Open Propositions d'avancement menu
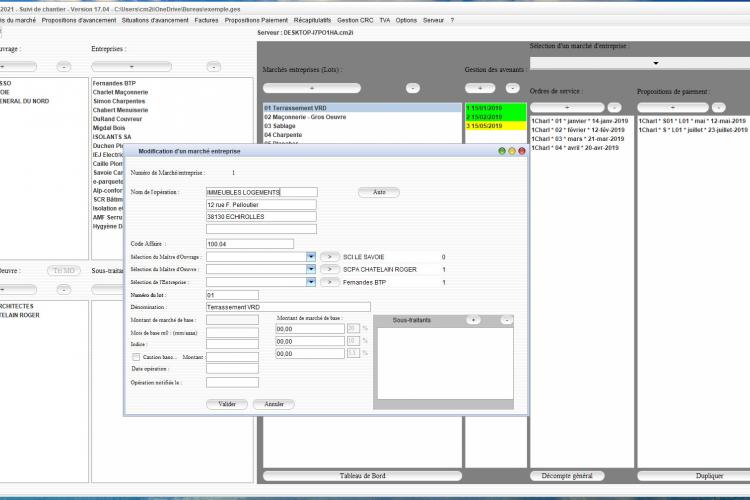 (79, 20)
